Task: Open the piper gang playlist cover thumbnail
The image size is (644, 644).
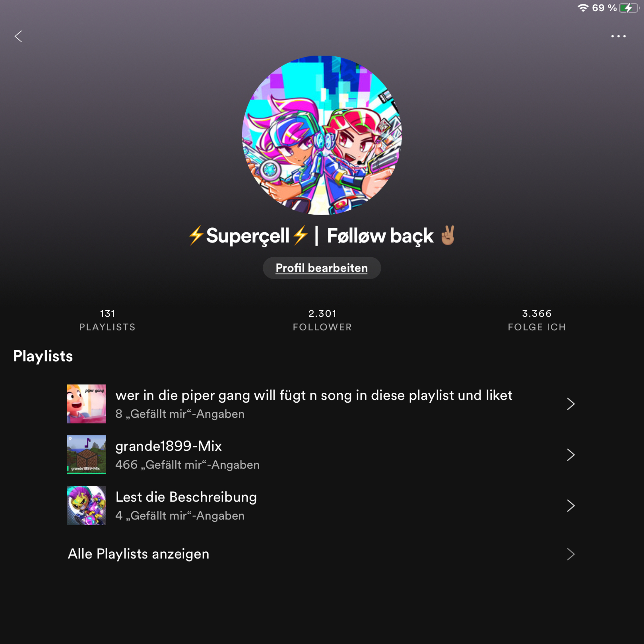Action: click(87, 404)
